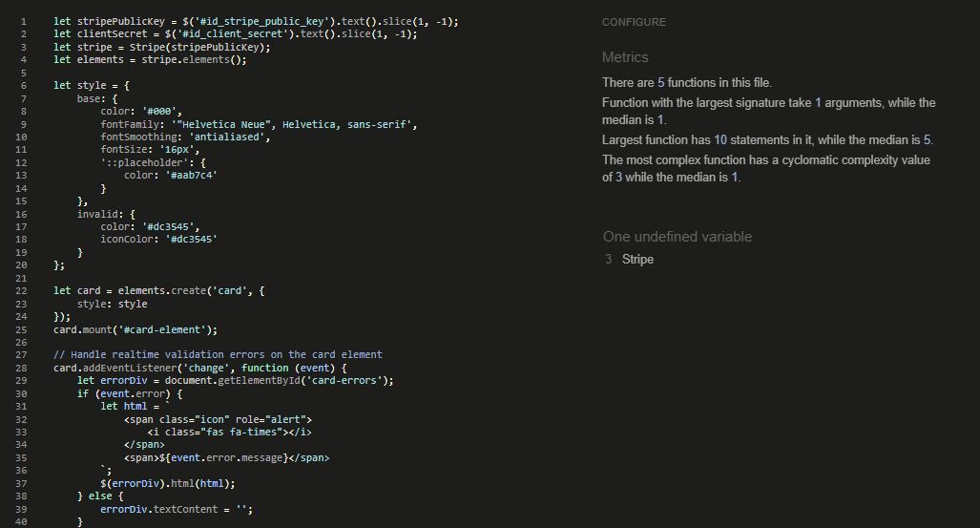Select the undefined variable 'Stripe' entry
The image size is (980, 528).
click(x=637, y=259)
